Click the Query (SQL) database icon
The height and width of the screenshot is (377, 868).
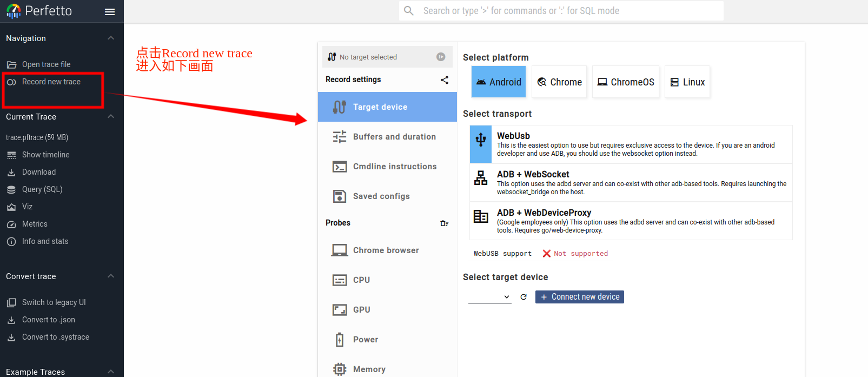[11, 189]
